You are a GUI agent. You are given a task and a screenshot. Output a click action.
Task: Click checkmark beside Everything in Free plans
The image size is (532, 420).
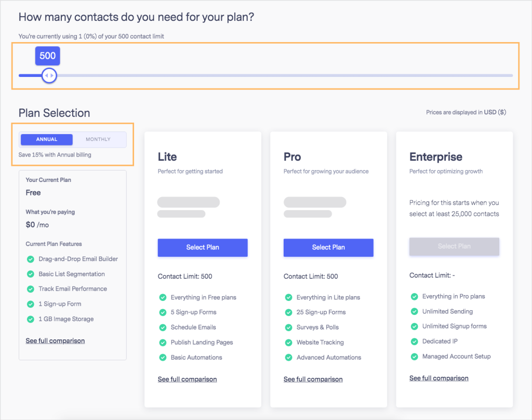pyautogui.click(x=163, y=297)
